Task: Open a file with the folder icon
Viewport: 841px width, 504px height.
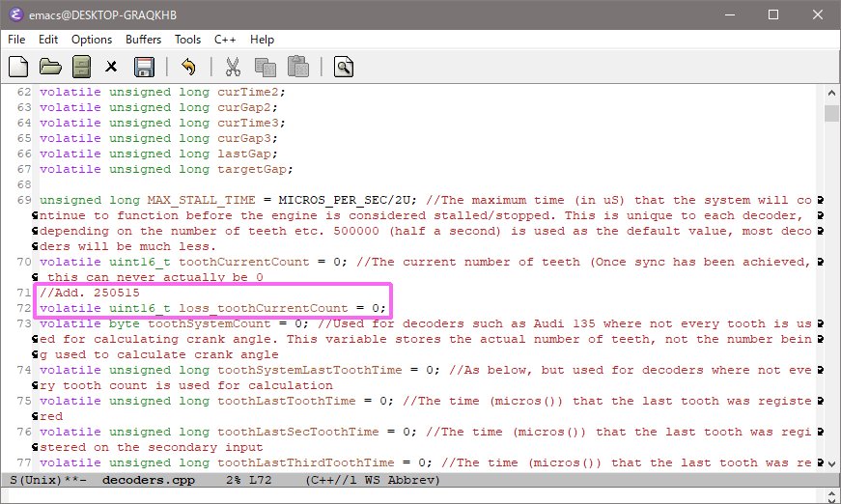Action: point(50,67)
